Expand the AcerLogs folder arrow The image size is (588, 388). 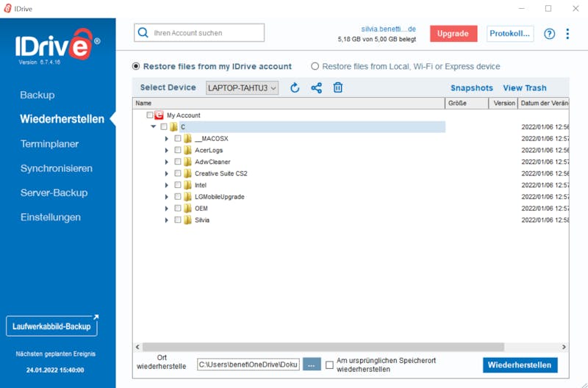click(167, 151)
